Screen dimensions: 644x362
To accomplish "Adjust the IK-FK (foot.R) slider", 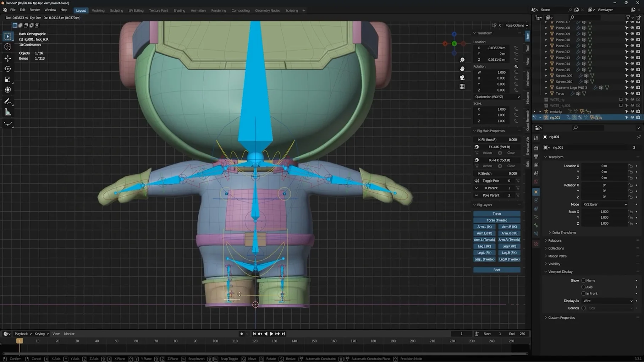I will (x=497, y=140).
